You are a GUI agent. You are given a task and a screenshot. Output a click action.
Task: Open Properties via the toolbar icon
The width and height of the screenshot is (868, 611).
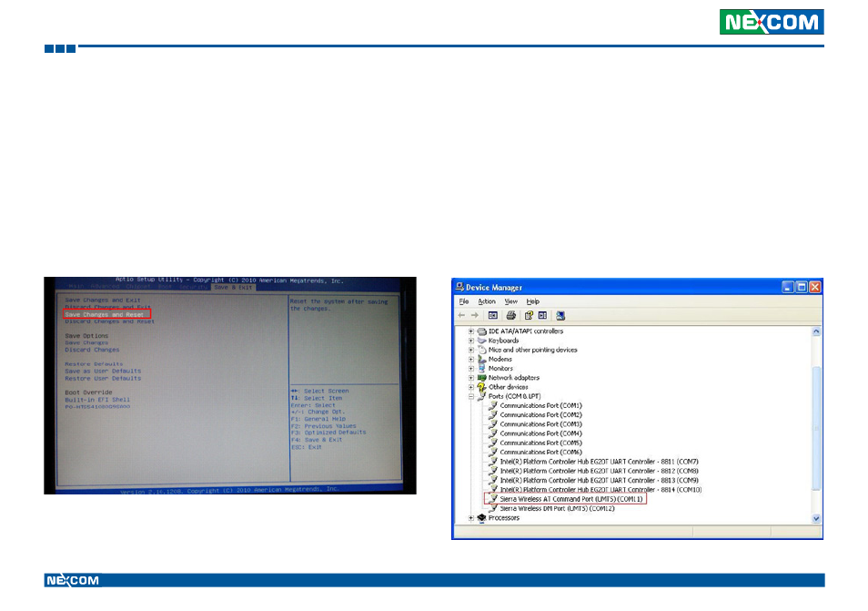pos(529,315)
